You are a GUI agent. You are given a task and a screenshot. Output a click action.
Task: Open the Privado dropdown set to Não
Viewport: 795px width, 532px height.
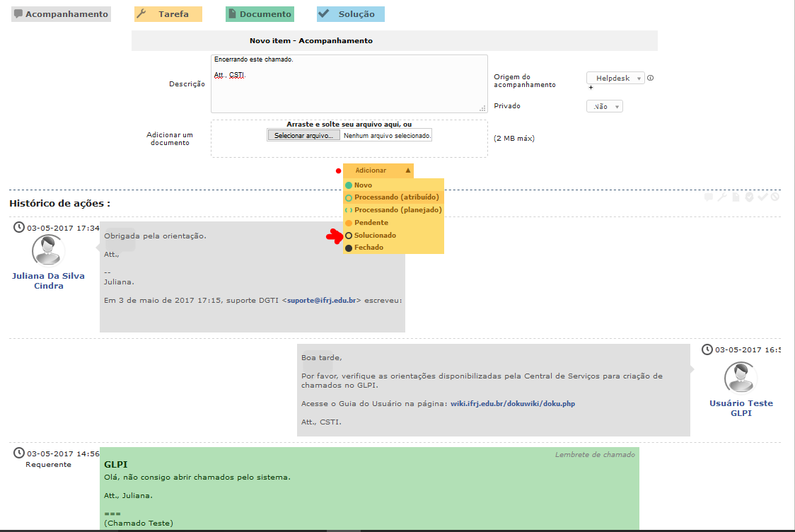click(x=605, y=106)
